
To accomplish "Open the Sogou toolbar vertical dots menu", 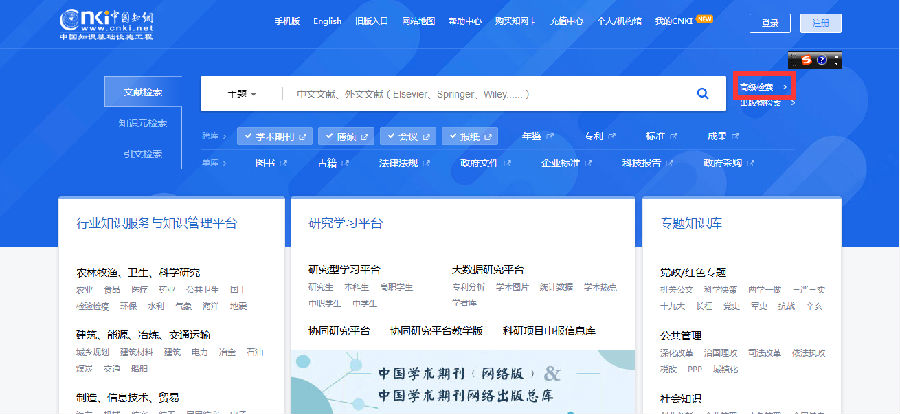I will click(x=836, y=60).
